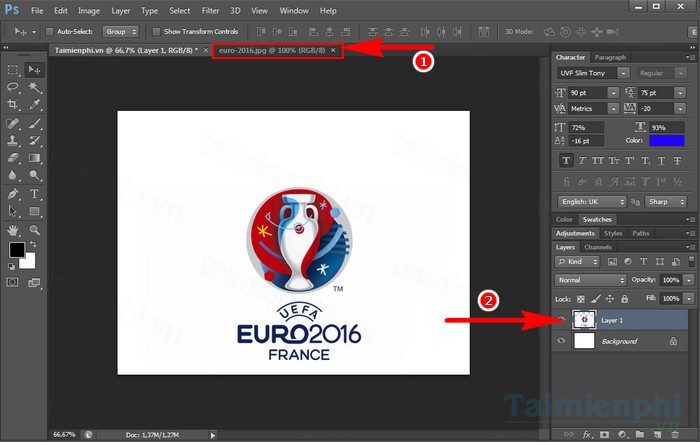Open the English: UK language dropdown
The width and height of the screenshot is (700, 442).
(592, 202)
